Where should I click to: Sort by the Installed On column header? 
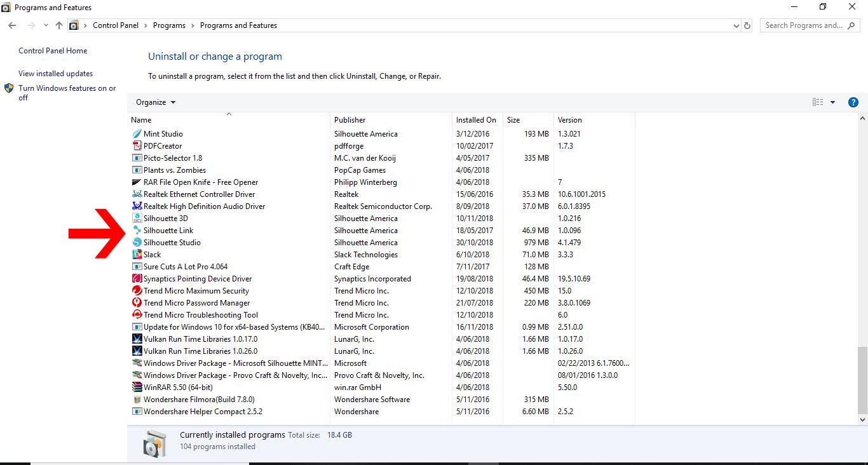point(477,120)
